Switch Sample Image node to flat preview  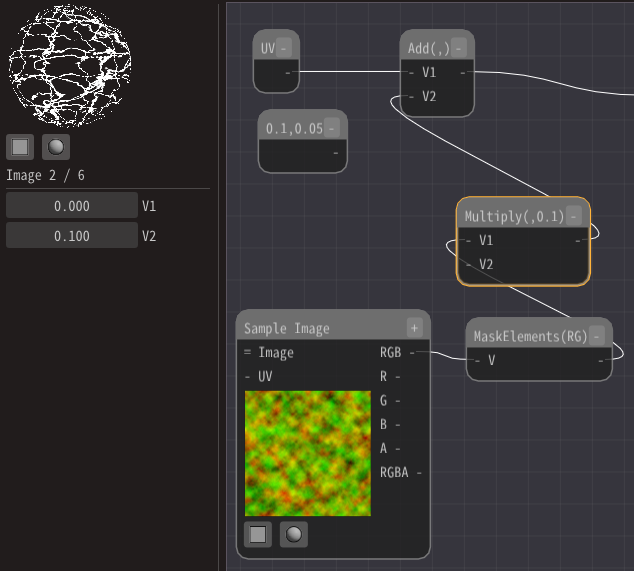click(258, 534)
